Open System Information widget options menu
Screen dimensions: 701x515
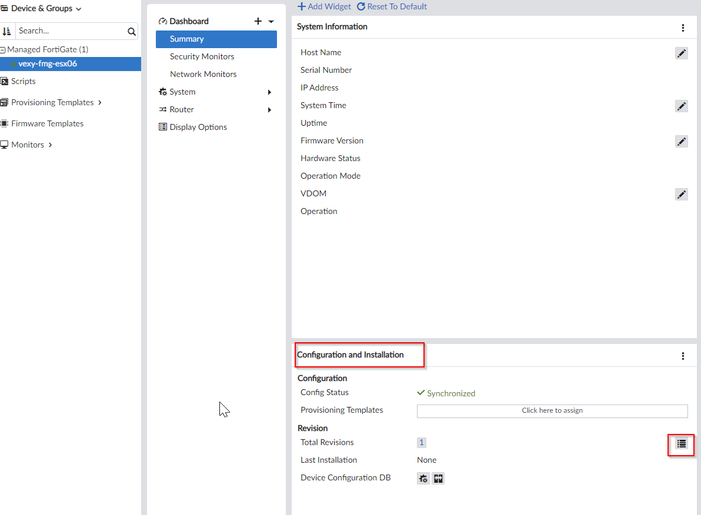pyautogui.click(x=683, y=28)
